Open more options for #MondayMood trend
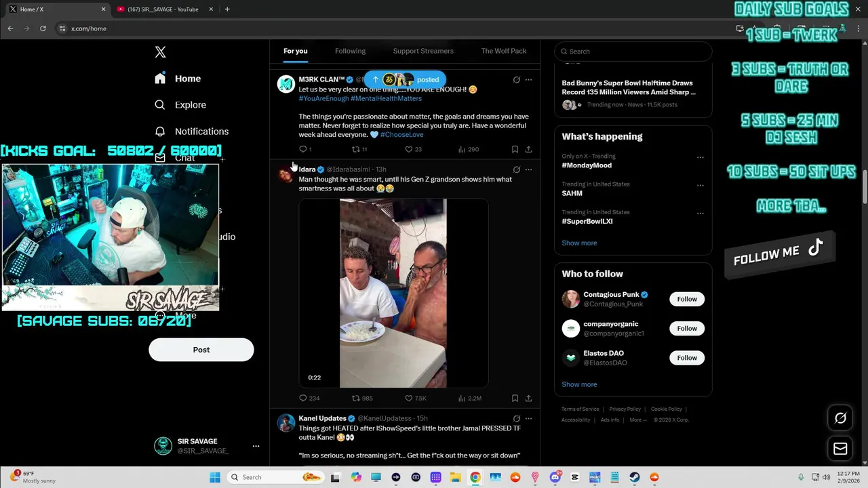The width and height of the screenshot is (868, 488). coord(700,157)
